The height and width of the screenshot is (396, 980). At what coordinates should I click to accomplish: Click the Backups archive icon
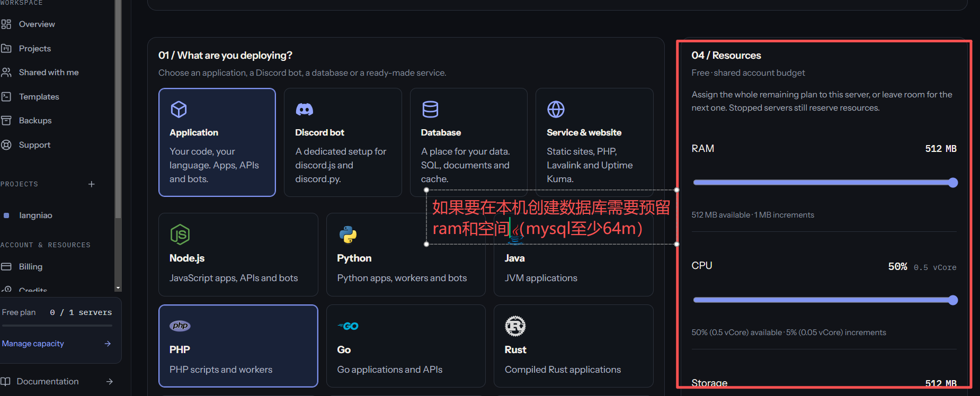click(x=6, y=121)
